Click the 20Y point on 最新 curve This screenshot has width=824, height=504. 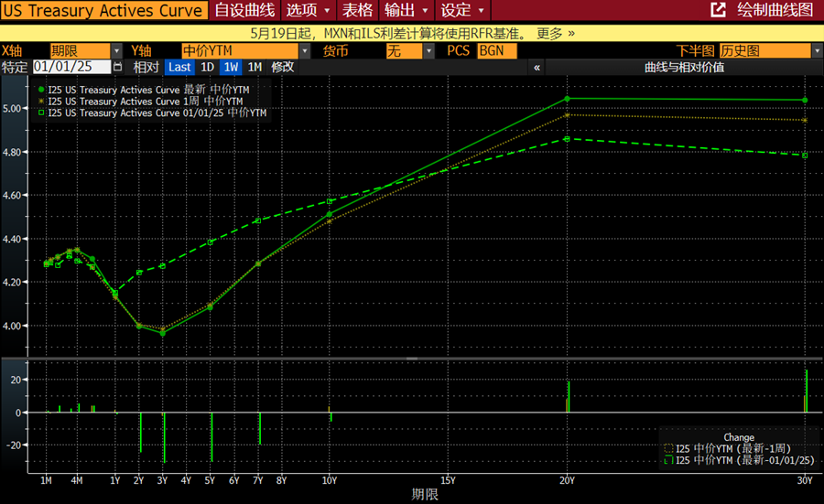tap(567, 99)
